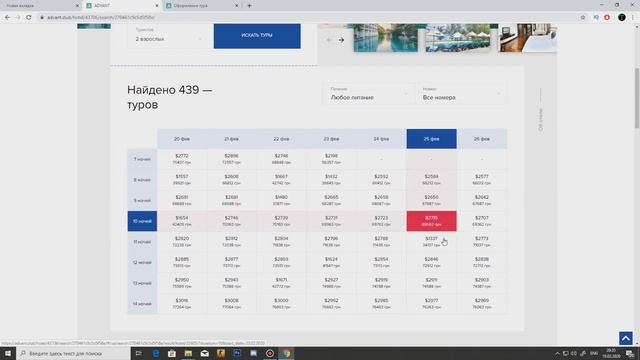Choose $1654 price for 10 nights 20 фев

click(x=182, y=221)
